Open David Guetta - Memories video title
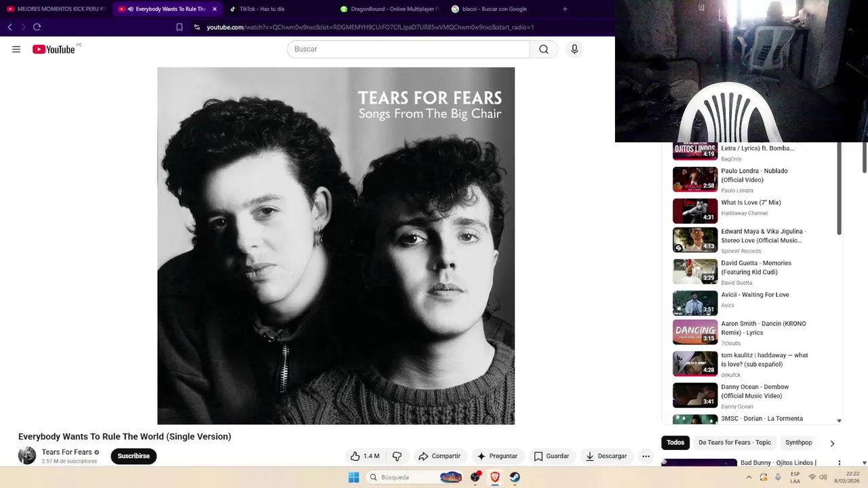 click(756, 268)
